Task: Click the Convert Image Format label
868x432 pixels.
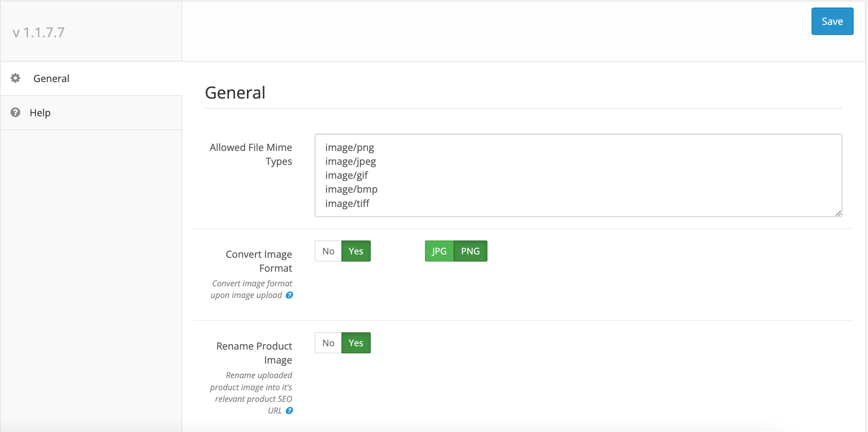Action: 259,261
